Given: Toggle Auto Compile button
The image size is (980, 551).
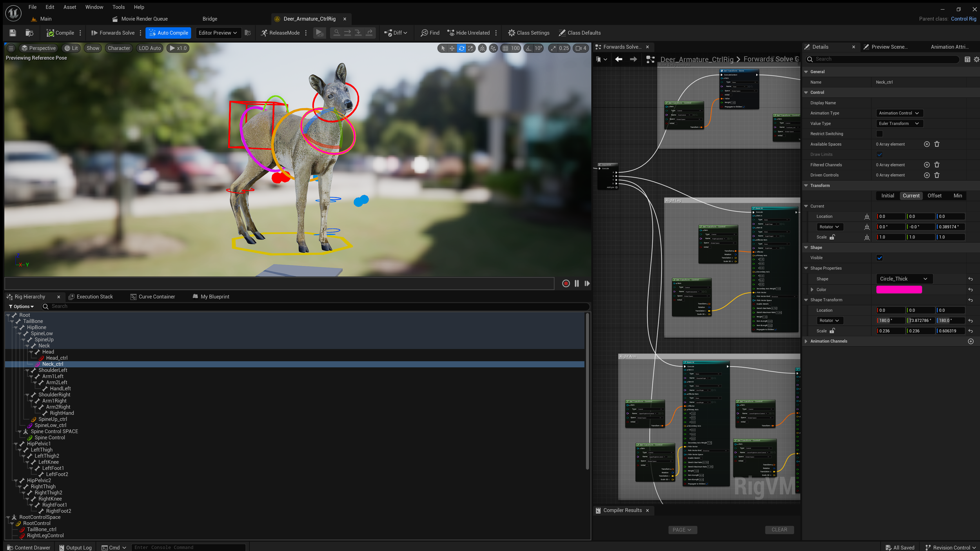Looking at the screenshot, I should pos(169,33).
